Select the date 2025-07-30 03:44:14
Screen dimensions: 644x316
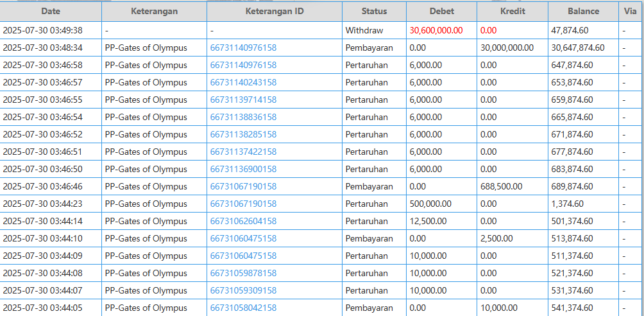click(43, 221)
